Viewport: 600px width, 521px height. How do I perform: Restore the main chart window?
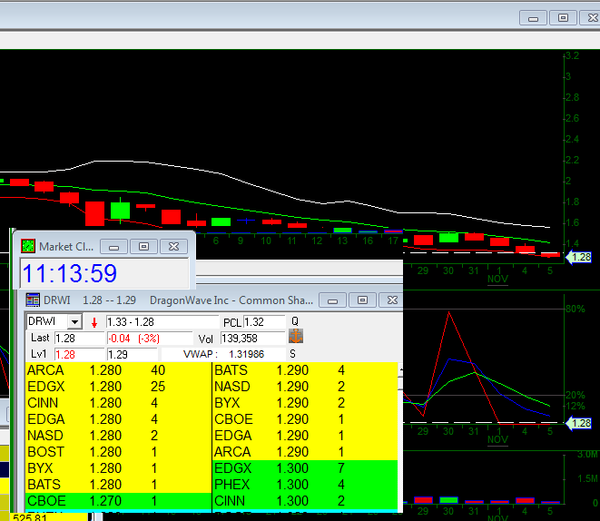pyautogui.click(x=563, y=17)
